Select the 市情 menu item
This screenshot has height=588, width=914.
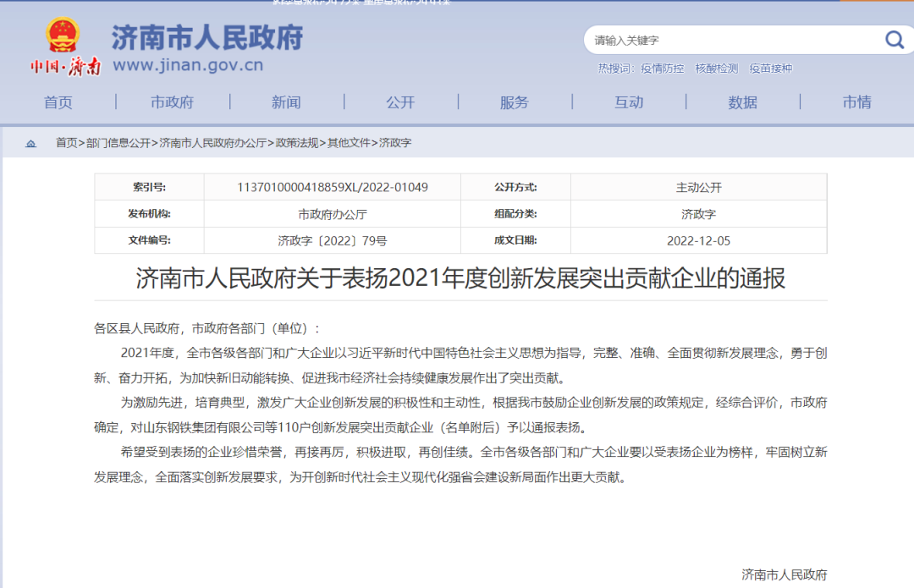coord(856,102)
